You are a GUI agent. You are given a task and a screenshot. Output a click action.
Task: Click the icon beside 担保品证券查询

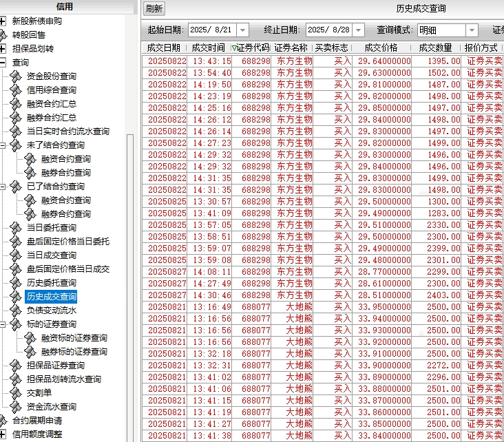pos(15,366)
